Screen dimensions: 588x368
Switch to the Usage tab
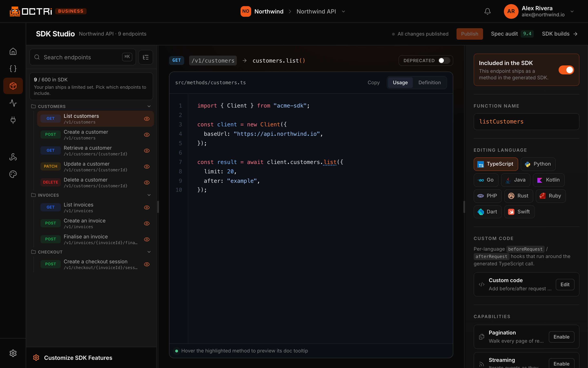400,83
